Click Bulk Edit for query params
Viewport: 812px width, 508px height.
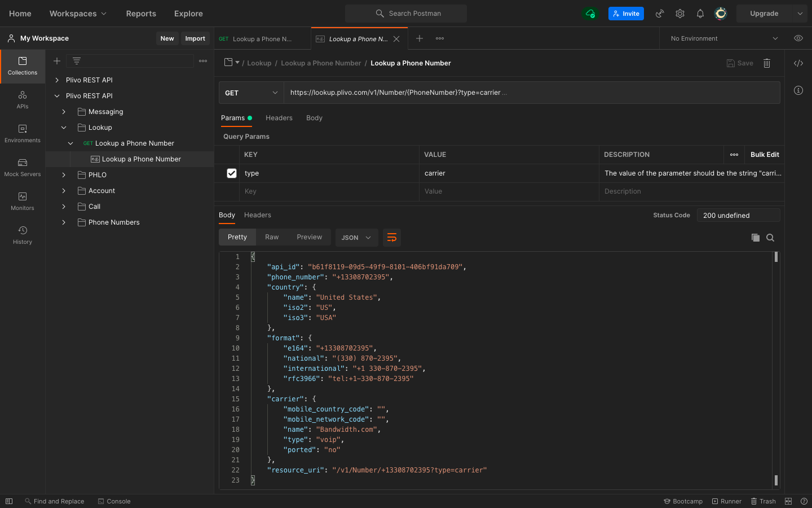coord(764,155)
